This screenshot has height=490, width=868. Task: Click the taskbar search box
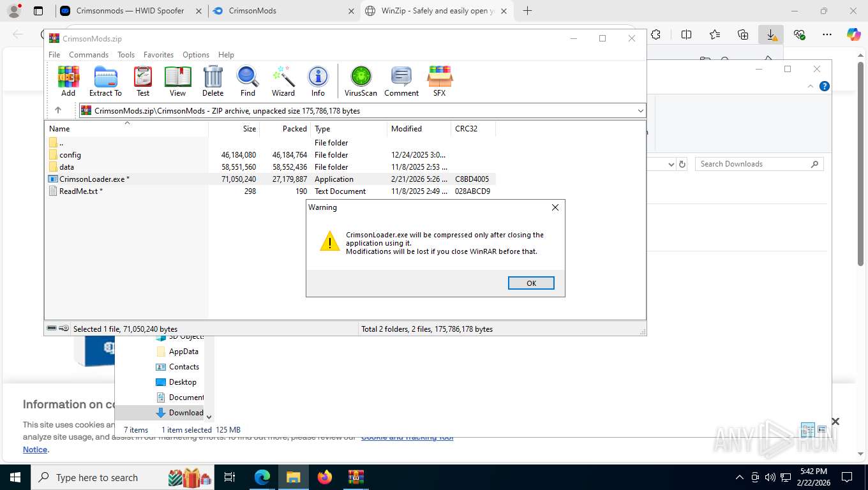tap(123, 477)
